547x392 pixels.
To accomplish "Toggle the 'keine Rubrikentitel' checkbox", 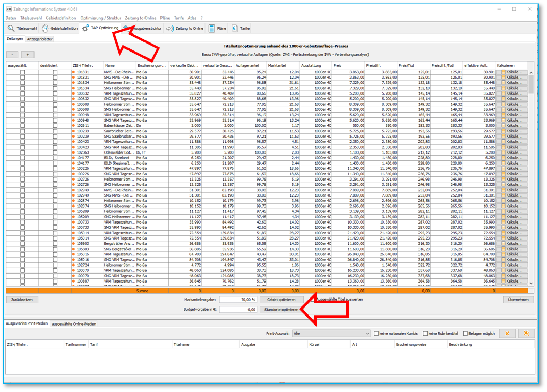I will [x=425, y=334].
